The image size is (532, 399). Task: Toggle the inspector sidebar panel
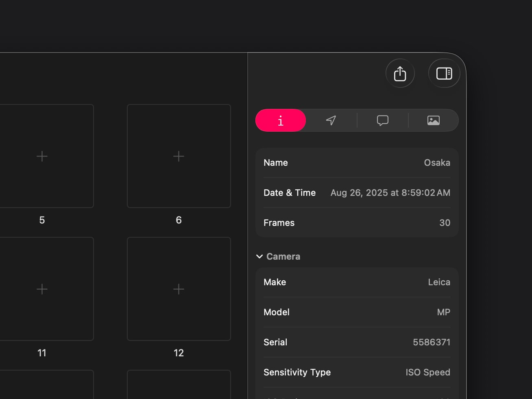pos(444,74)
